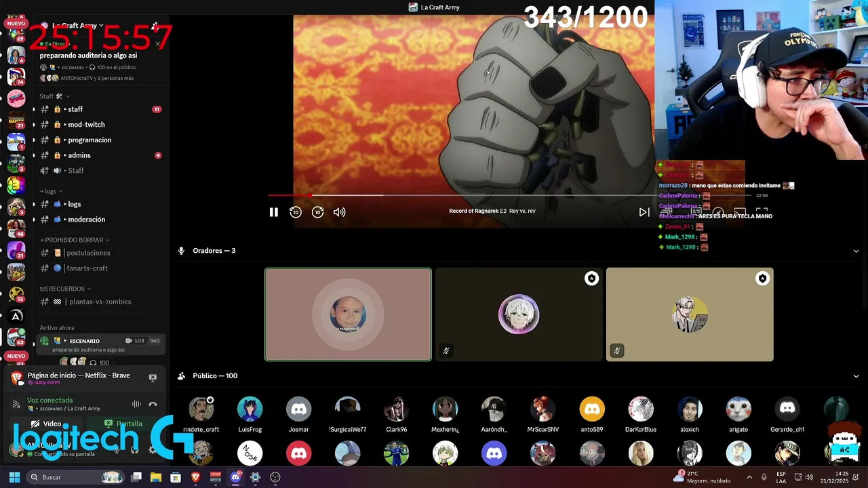The image size is (868, 488).
Task: Open Microsoft Store from the taskbar
Action: pos(176,477)
